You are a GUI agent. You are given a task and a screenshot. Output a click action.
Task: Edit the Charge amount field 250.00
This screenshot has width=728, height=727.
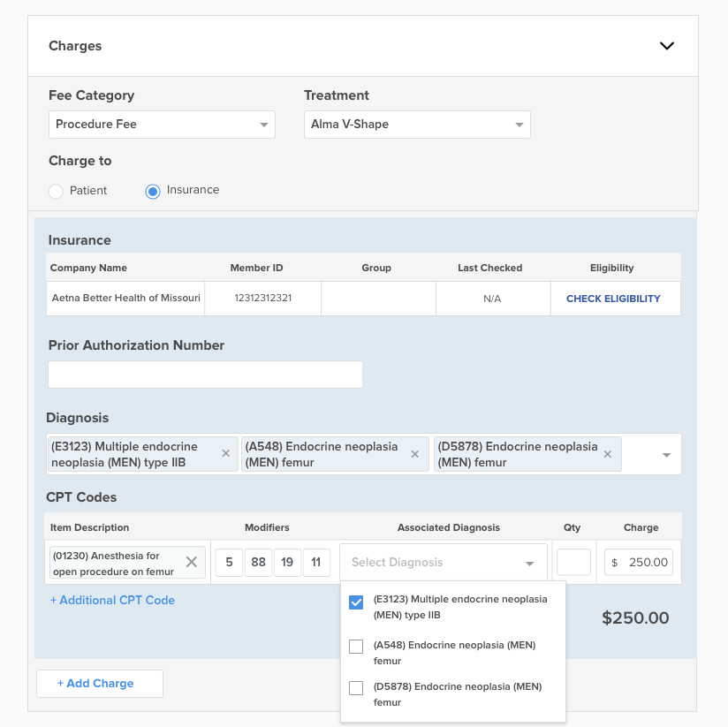click(x=639, y=562)
